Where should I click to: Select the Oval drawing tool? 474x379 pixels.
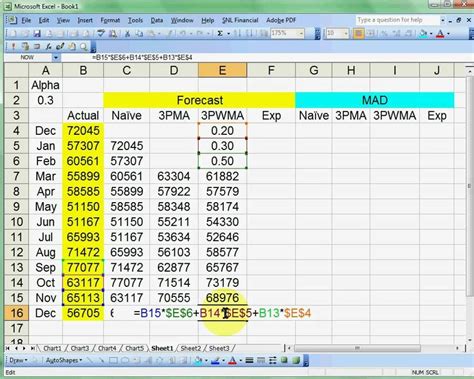click(125, 360)
